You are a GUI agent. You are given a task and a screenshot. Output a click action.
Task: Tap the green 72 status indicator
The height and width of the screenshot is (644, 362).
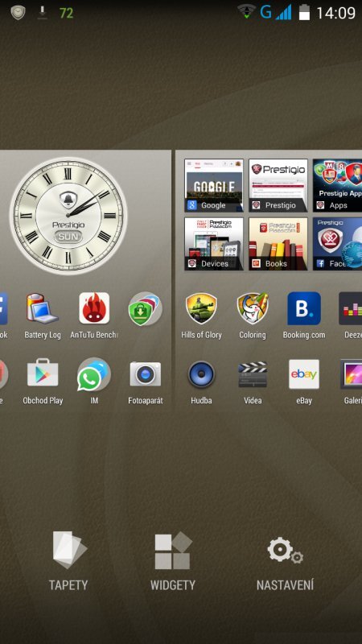click(x=66, y=13)
